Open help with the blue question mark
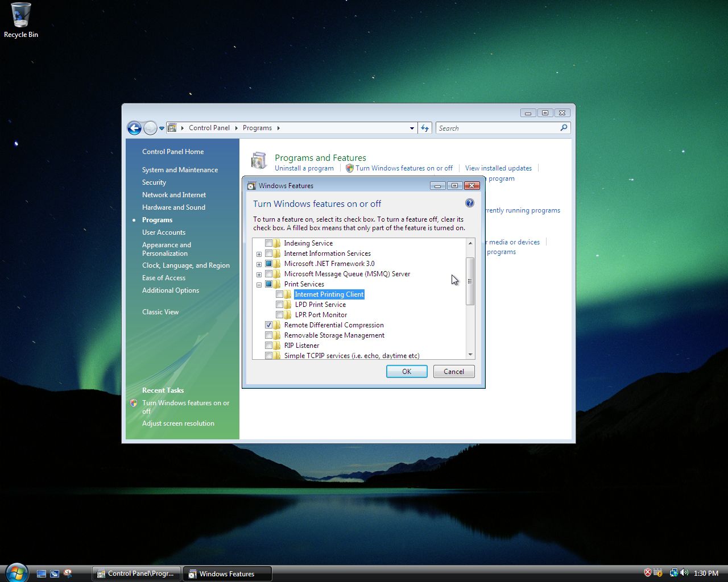The height and width of the screenshot is (582, 728). (x=470, y=203)
